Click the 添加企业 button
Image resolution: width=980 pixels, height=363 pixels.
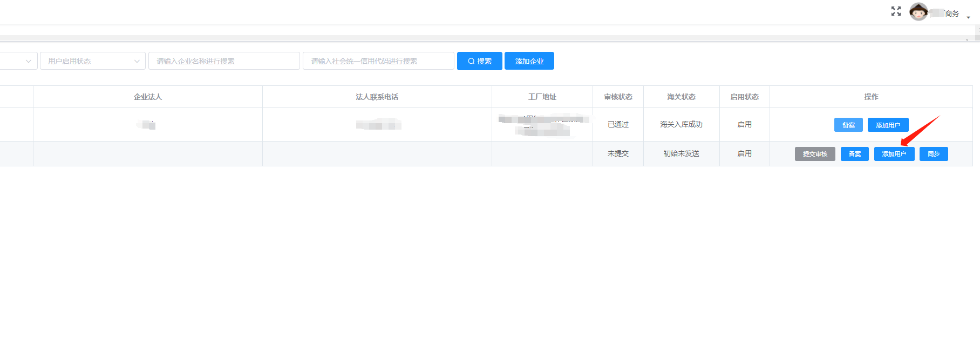pyautogui.click(x=529, y=61)
